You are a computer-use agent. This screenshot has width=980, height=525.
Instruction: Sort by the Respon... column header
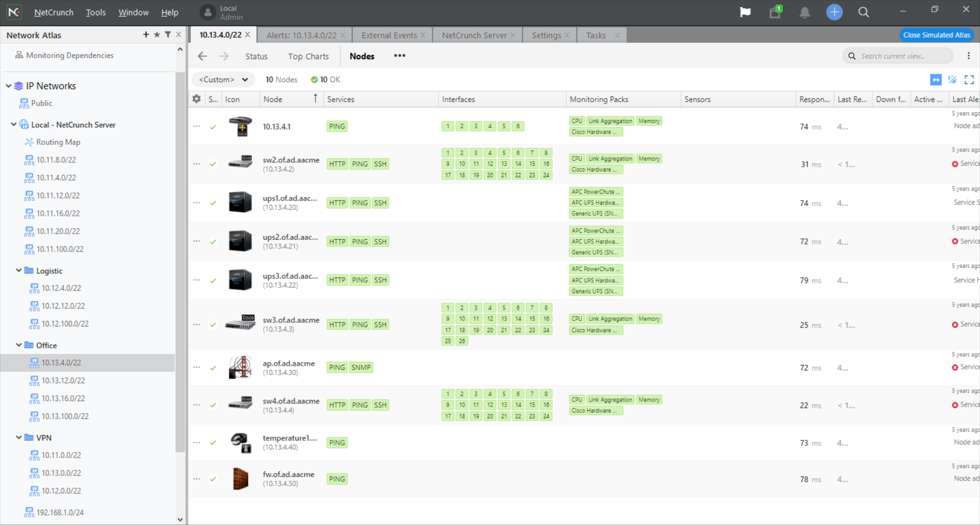pyautogui.click(x=814, y=99)
